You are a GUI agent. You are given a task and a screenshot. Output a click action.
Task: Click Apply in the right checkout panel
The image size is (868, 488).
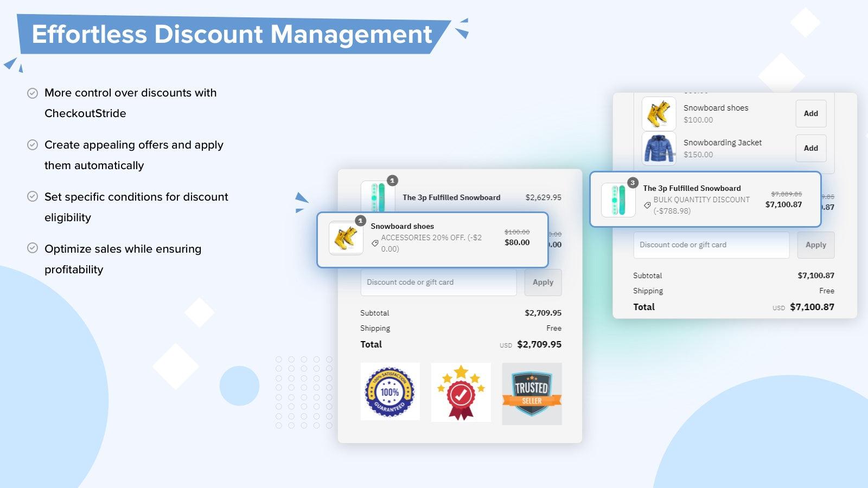[815, 245]
